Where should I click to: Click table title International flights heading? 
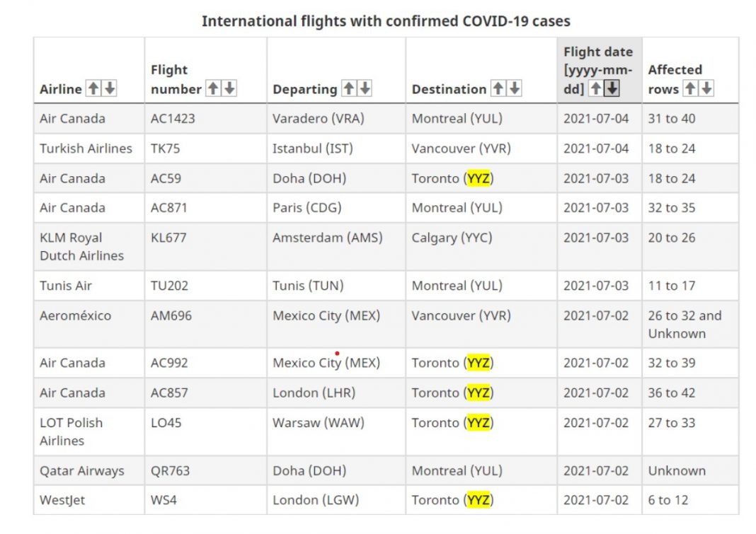click(x=386, y=21)
